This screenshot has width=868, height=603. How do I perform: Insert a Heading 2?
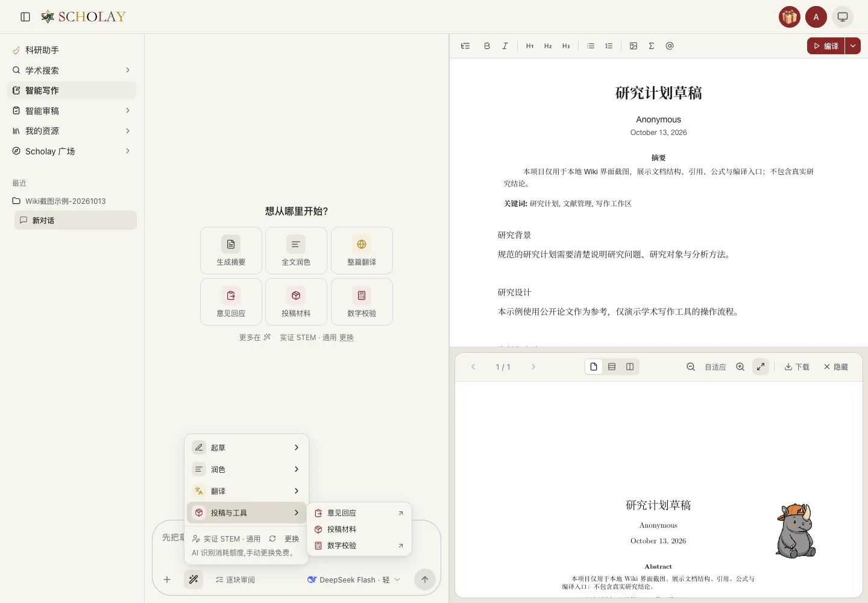coord(548,46)
